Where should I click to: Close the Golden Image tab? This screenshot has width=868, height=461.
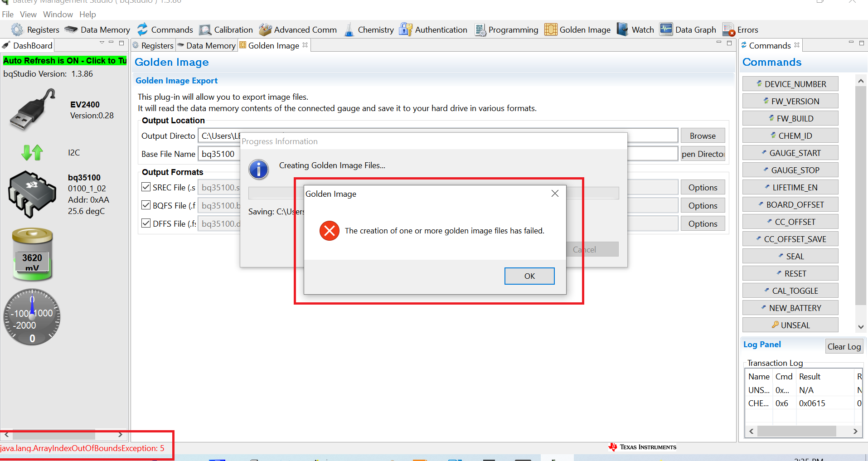pos(305,45)
